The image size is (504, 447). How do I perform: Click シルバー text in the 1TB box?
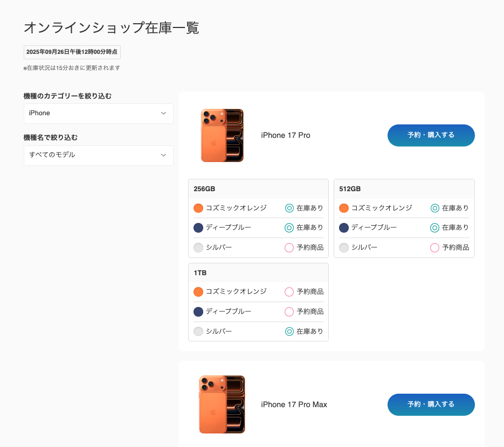click(x=219, y=331)
